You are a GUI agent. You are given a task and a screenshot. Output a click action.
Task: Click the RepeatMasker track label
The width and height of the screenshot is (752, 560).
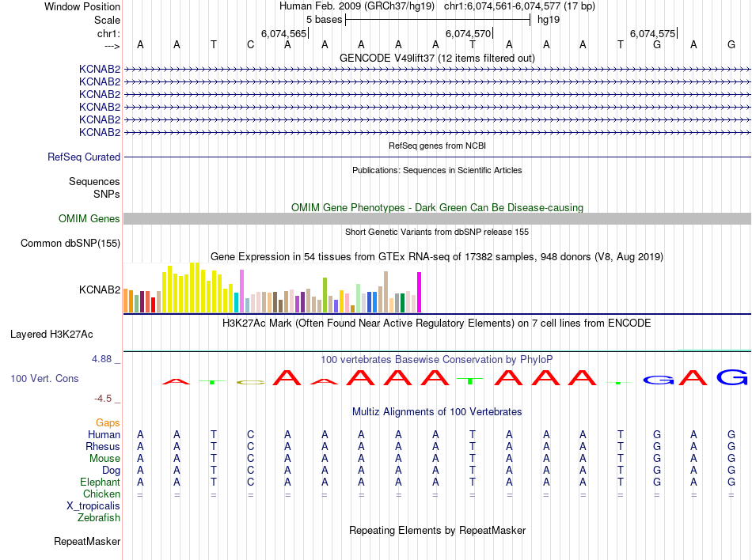87,541
